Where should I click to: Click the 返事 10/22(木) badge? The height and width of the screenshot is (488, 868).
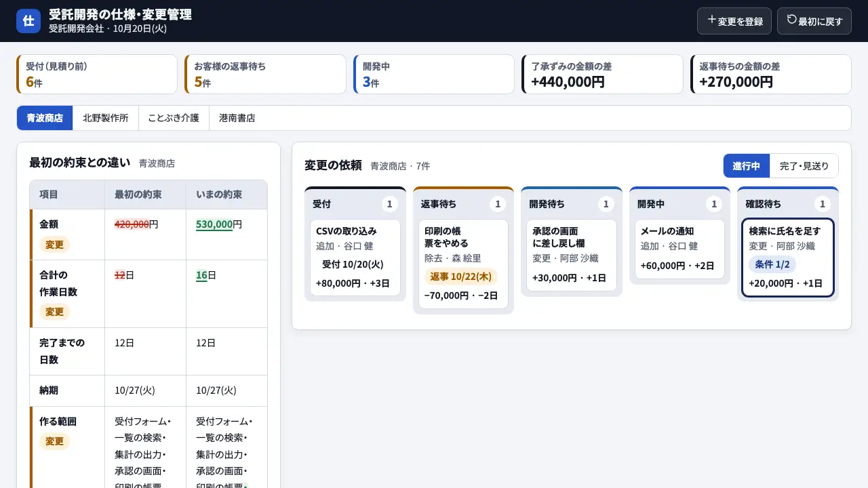point(461,277)
